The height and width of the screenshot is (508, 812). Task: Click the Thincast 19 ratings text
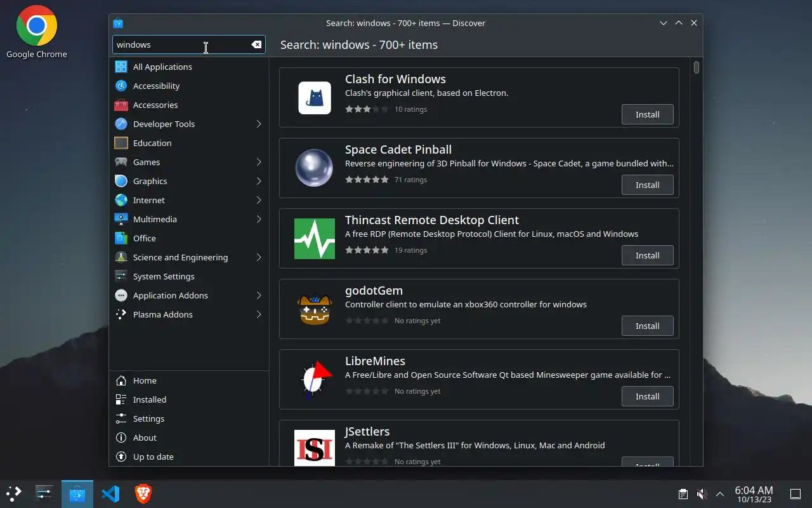click(x=410, y=250)
